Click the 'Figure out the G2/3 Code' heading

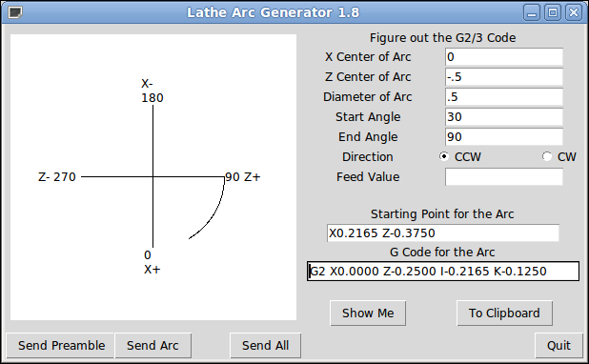point(442,38)
